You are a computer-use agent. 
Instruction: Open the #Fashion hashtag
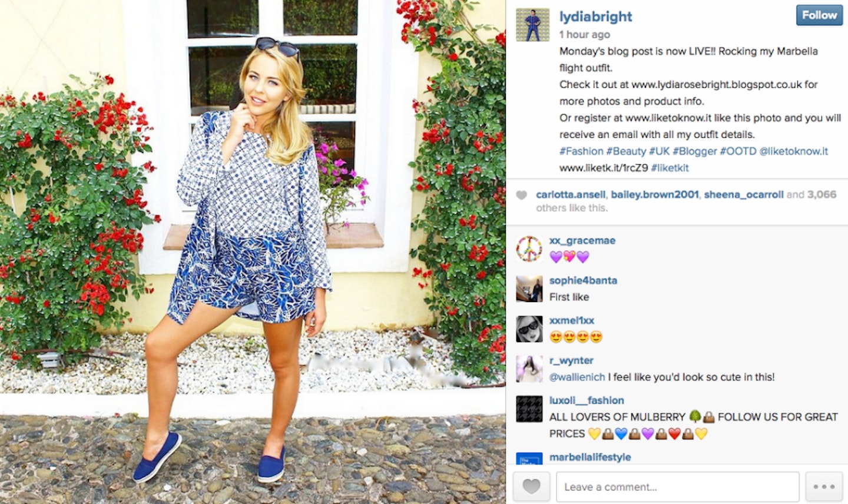[581, 151]
